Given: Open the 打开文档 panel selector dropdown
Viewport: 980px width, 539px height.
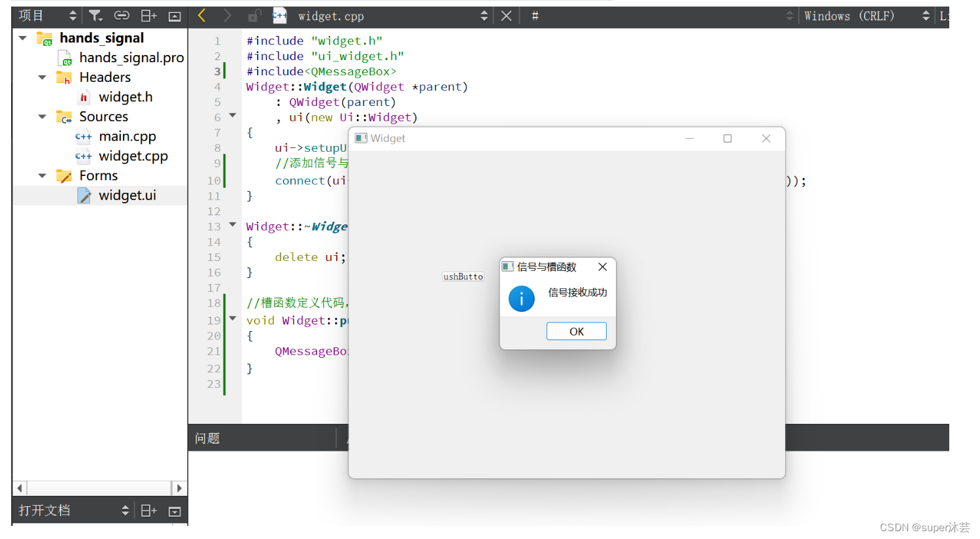Looking at the screenshot, I should [x=73, y=510].
